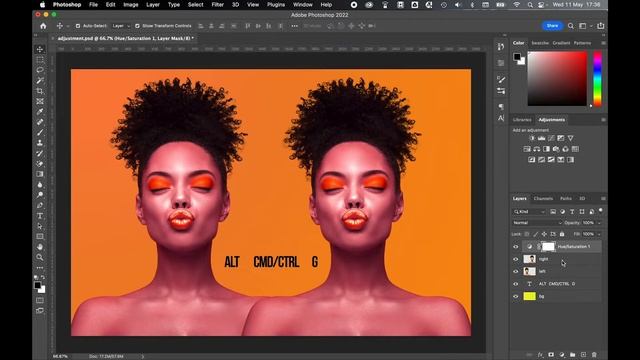Select the Crop tool
Image resolution: width=640 pixels, height=360 pixels.
click(x=40, y=91)
